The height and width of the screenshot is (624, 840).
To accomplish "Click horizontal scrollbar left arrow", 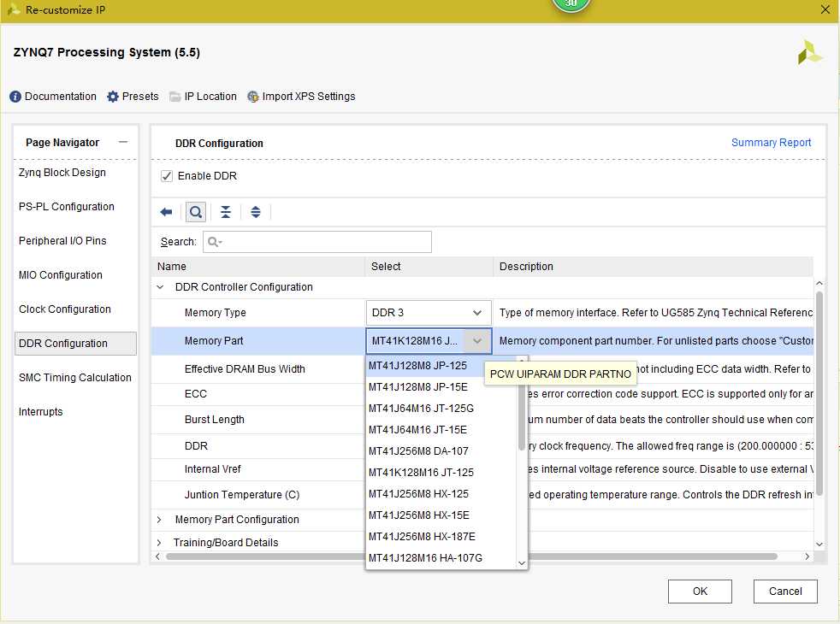I will pos(157,556).
